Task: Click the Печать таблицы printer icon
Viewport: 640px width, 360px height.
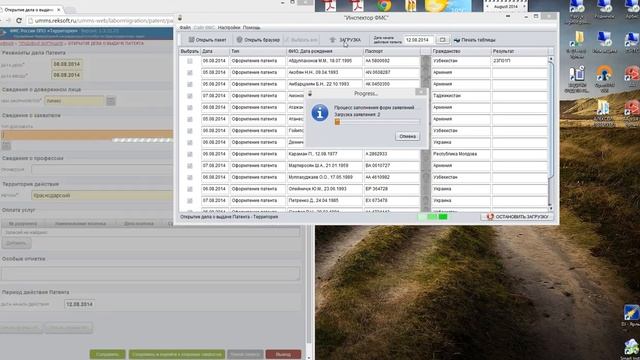Action: (457, 40)
